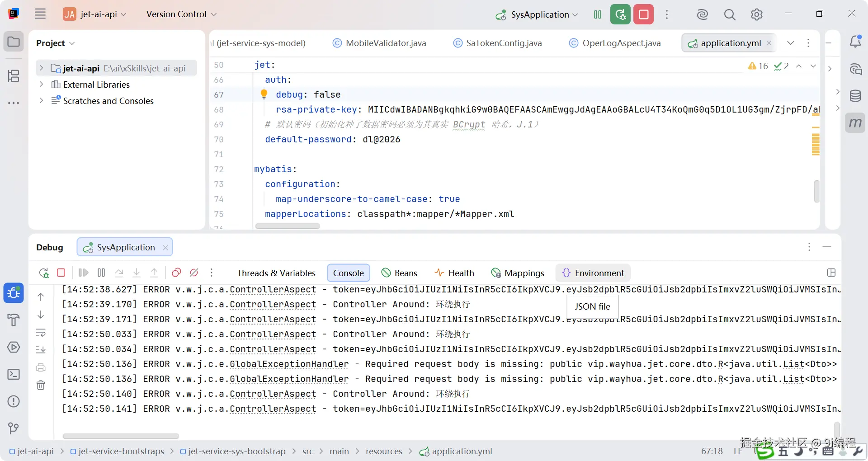
Task: Open the cursor position 67:18 indicator
Action: click(712, 451)
